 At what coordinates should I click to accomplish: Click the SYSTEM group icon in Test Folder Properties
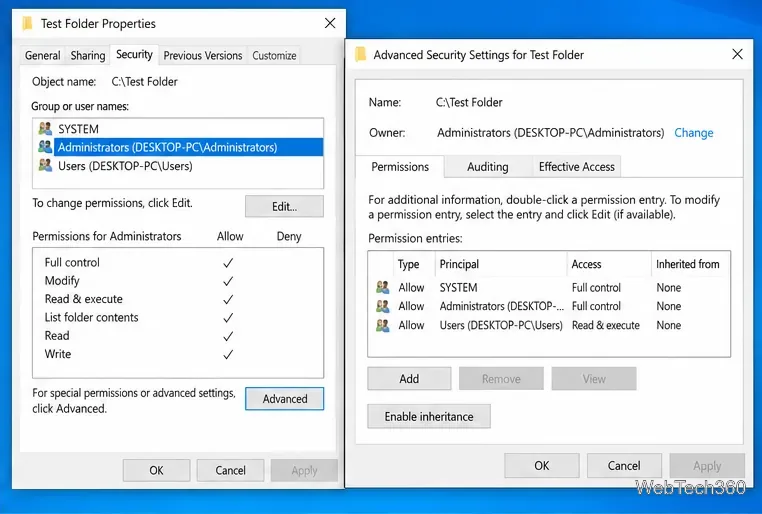coord(45,129)
